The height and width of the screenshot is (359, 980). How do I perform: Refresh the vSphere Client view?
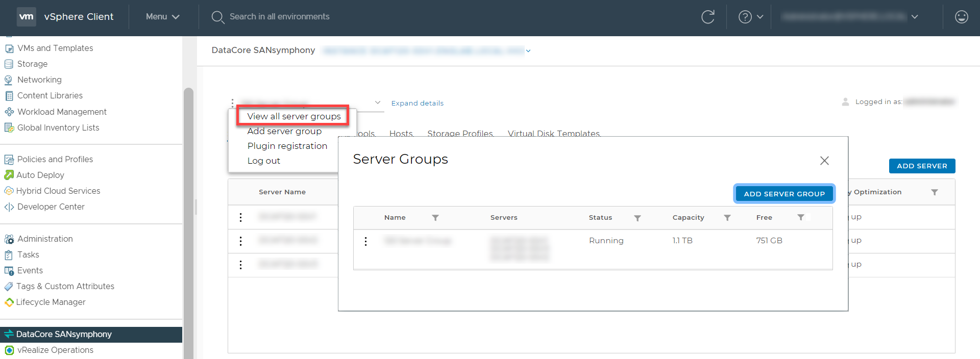coord(708,17)
